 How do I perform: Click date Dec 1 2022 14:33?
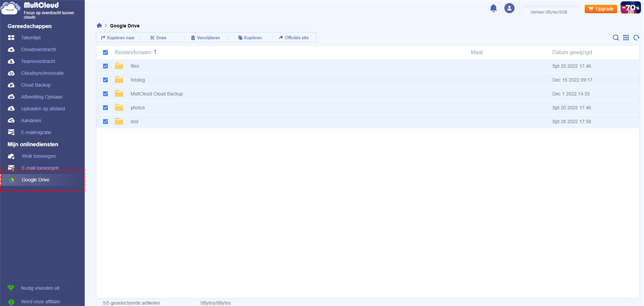572,94
